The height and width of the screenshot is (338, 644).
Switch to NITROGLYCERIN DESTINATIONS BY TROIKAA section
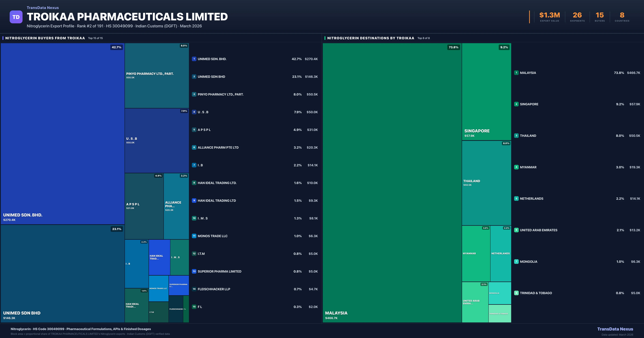coord(371,38)
